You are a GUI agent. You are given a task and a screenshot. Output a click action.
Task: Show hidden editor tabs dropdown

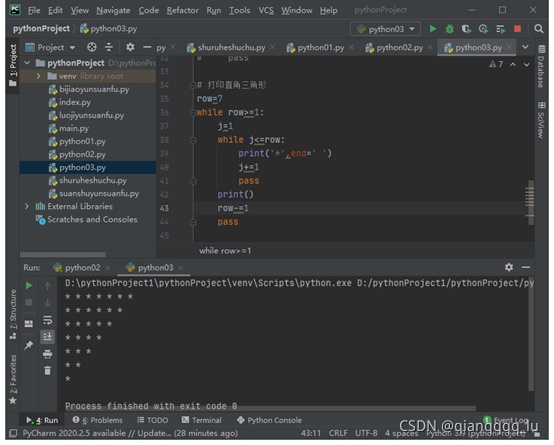(525, 47)
